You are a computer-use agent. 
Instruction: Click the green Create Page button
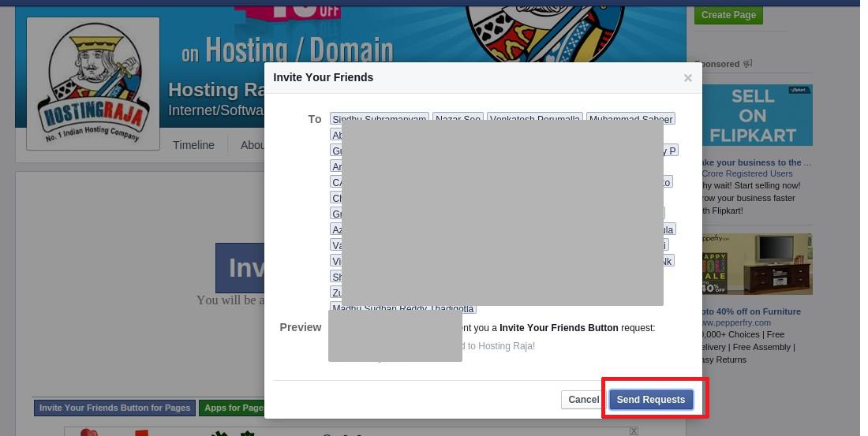[x=728, y=15]
